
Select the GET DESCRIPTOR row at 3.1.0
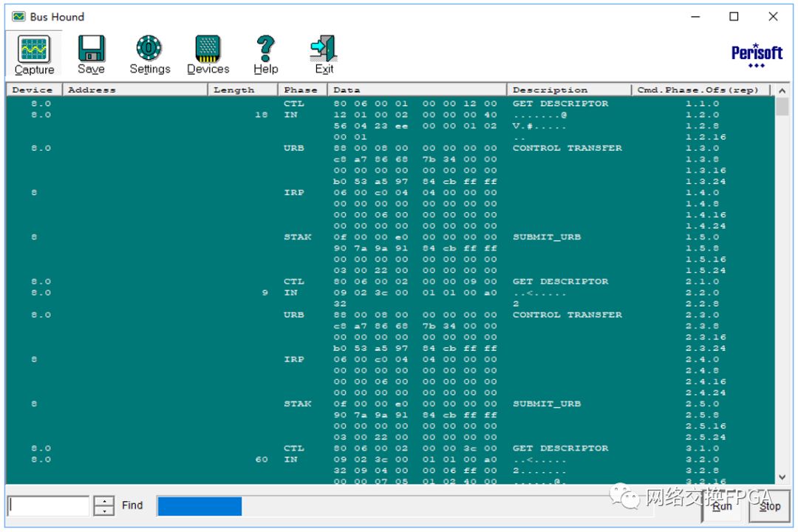click(390, 449)
